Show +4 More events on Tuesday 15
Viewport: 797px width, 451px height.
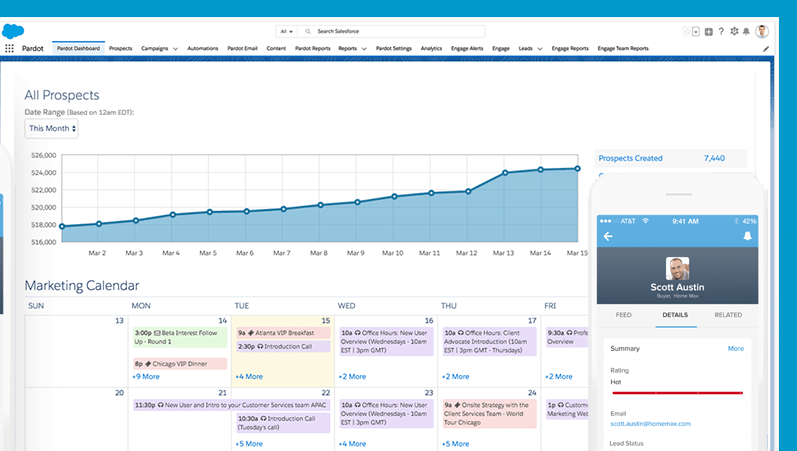(249, 377)
